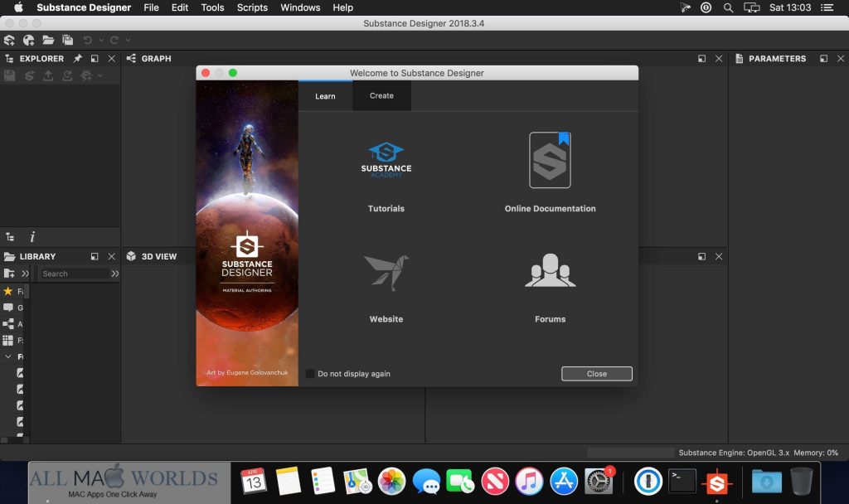Open the Forums link
The width and height of the screenshot is (849, 504).
point(551,289)
